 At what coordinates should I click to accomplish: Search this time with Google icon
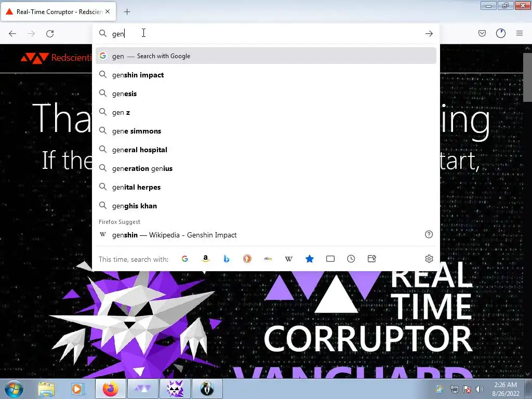point(185,259)
